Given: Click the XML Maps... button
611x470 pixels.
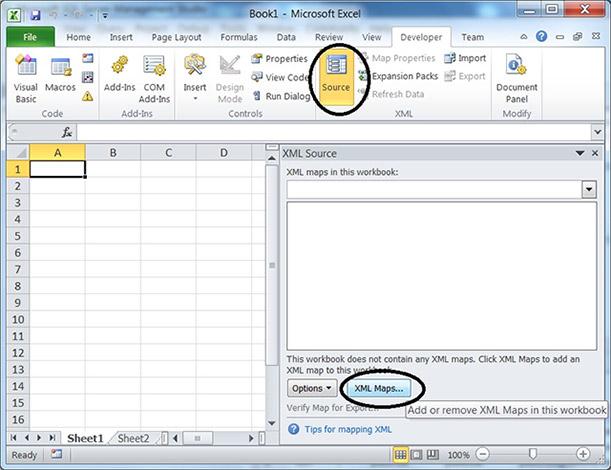Looking at the screenshot, I should tap(380, 388).
